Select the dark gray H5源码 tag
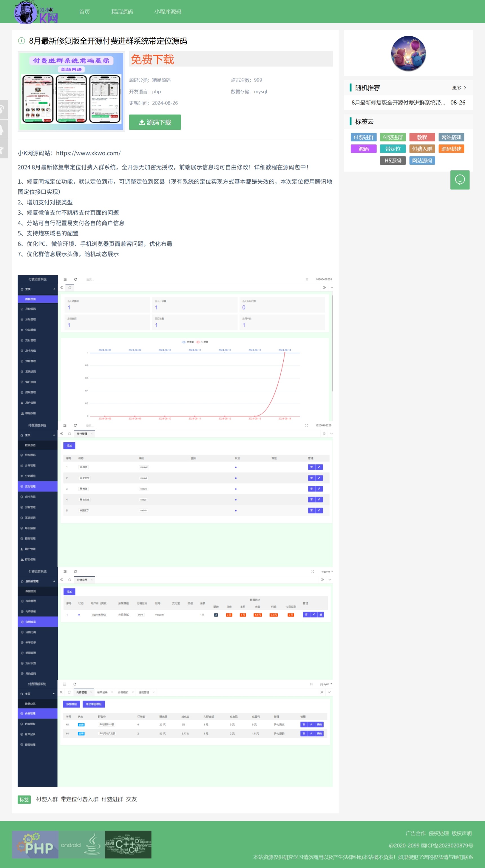The image size is (485, 868). pos(393,160)
